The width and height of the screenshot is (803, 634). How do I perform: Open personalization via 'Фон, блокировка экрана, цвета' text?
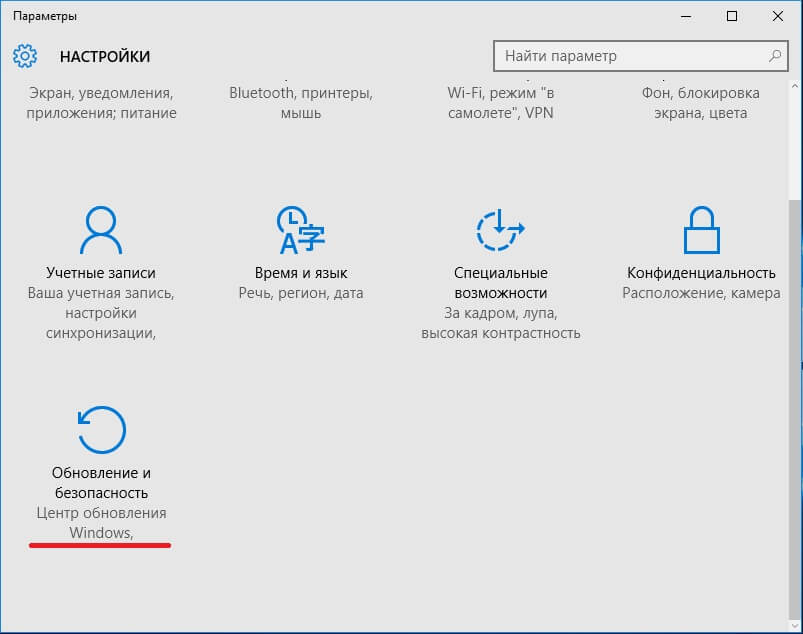(700, 103)
